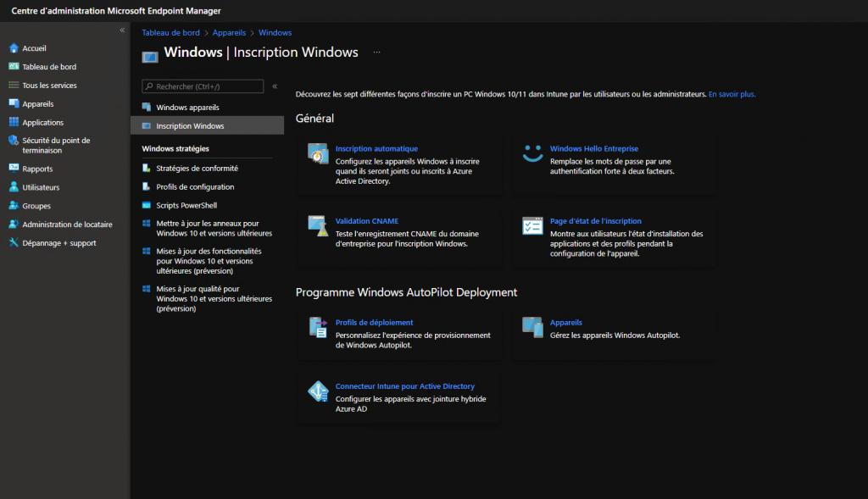Click the Applications grid icon

click(14, 122)
